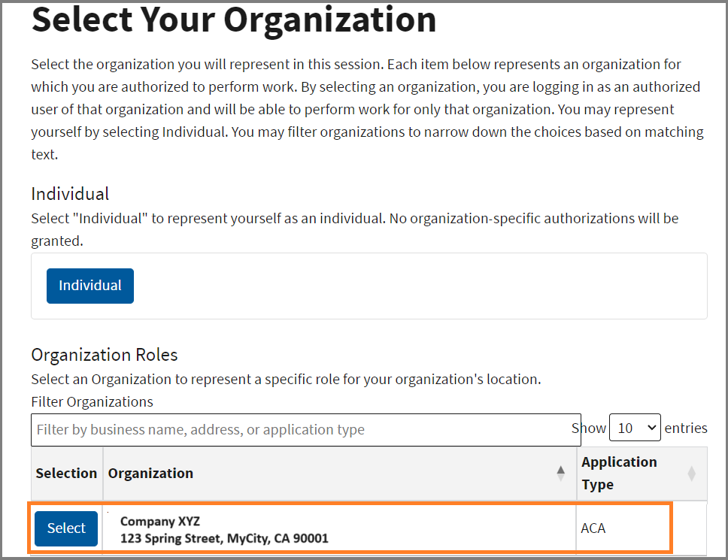Screen dimensions: 728x560
Task: Expand the entries-per-page selector showing 10
Action: pyautogui.click(x=635, y=427)
